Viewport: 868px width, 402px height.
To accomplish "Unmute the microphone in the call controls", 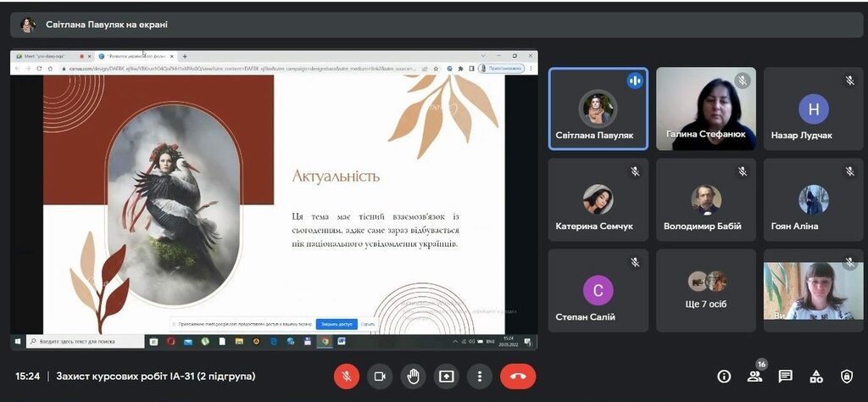I will tap(347, 377).
